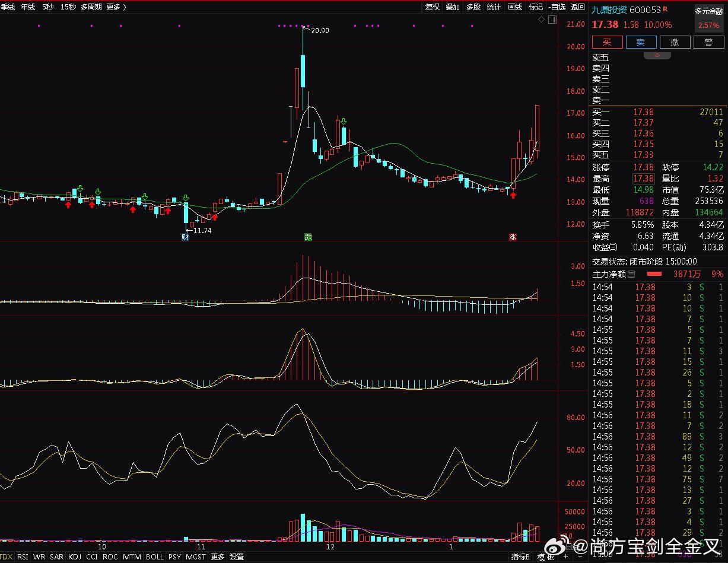
Task: Open the 统计 statistics tool
Action: [494, 7]
